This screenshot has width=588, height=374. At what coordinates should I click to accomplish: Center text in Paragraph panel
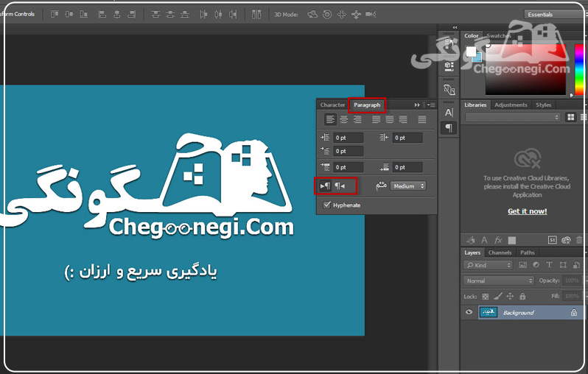click(343, 119)
